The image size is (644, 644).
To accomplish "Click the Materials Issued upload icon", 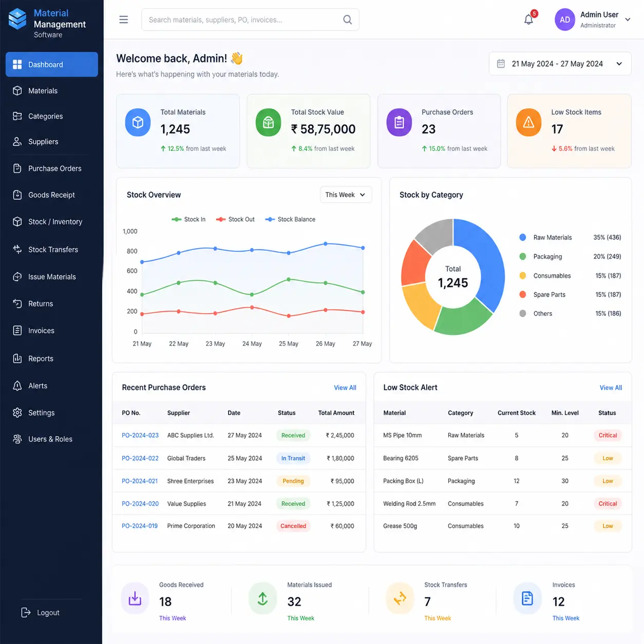I will [x=262, y=598].
